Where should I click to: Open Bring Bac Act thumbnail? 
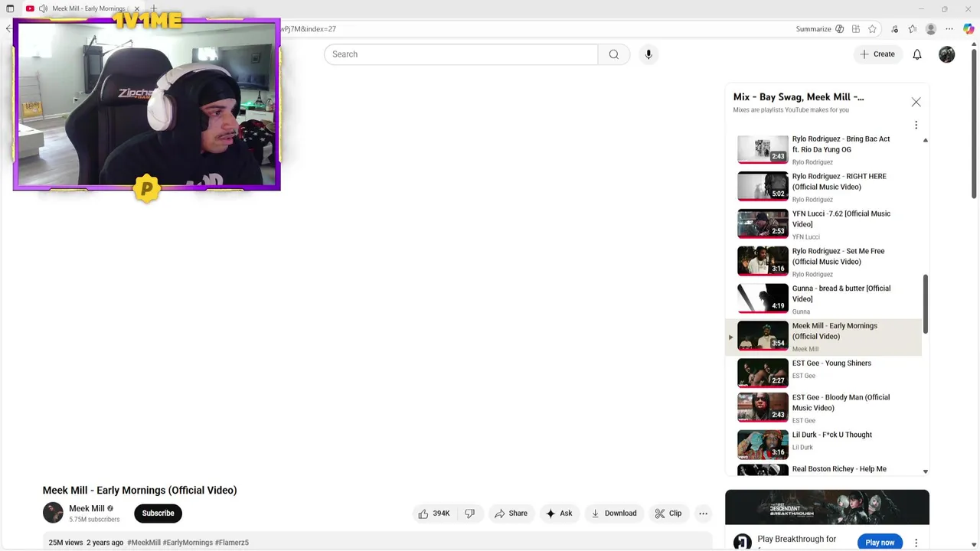(x=763, y=149)
